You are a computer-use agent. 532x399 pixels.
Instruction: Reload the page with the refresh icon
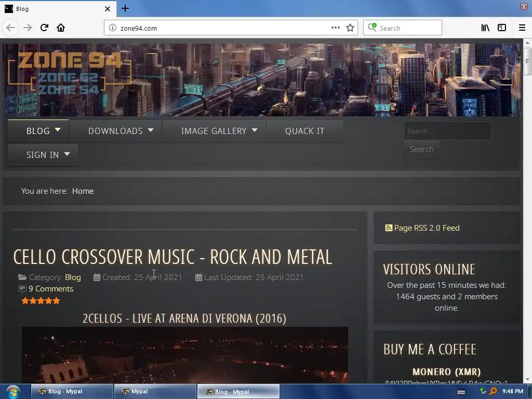click(44, 28)
